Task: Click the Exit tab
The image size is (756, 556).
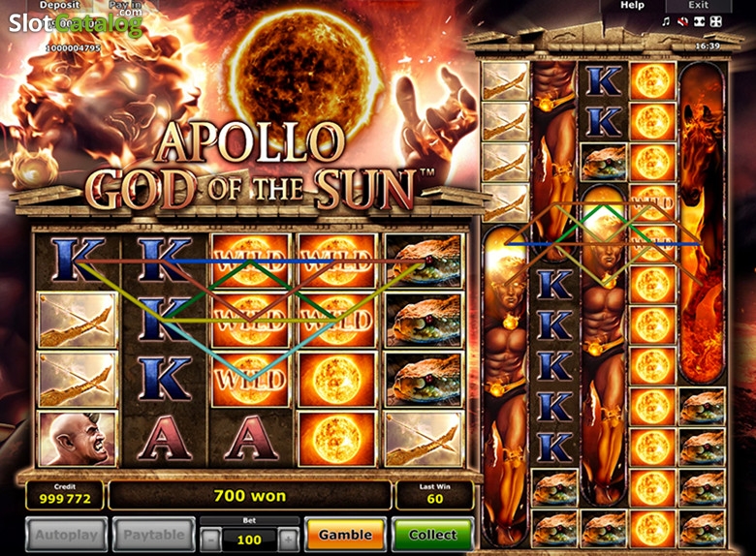Action: click(x=698, y=5)
